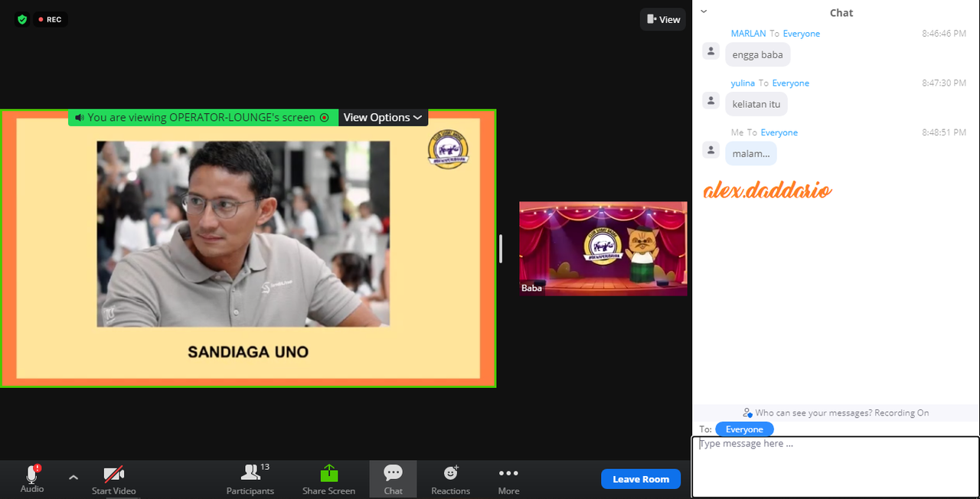This screenshot has height=499, width=980.
Task: Select the message 'keliatan itu'
Action: click(x=756, y=104)
